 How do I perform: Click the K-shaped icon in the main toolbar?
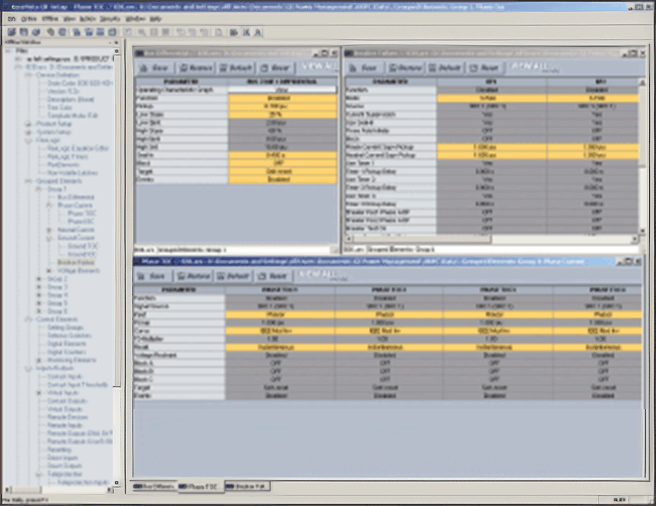click(246, 32)
